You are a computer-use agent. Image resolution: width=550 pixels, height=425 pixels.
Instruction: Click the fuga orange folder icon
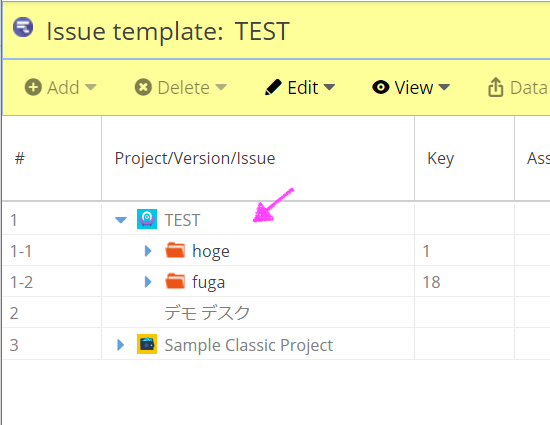[175, 281]
